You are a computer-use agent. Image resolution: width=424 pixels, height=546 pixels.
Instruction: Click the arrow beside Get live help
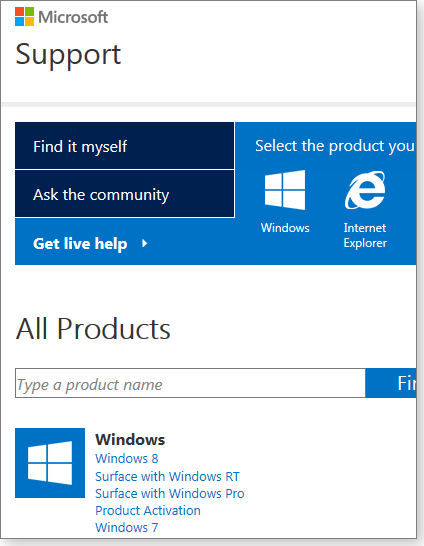(x=144, y=243)
